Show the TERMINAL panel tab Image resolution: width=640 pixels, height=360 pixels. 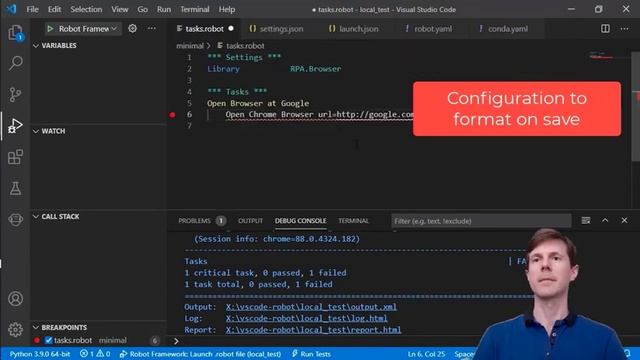[x=353, y=221]
